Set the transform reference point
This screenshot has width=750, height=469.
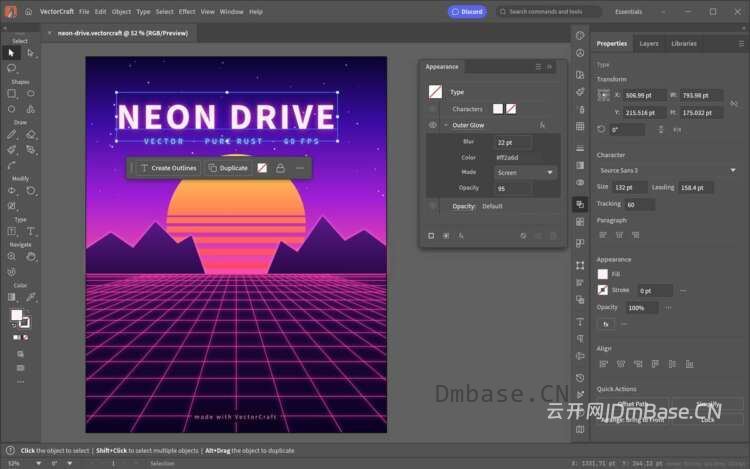tap(604, 96)
